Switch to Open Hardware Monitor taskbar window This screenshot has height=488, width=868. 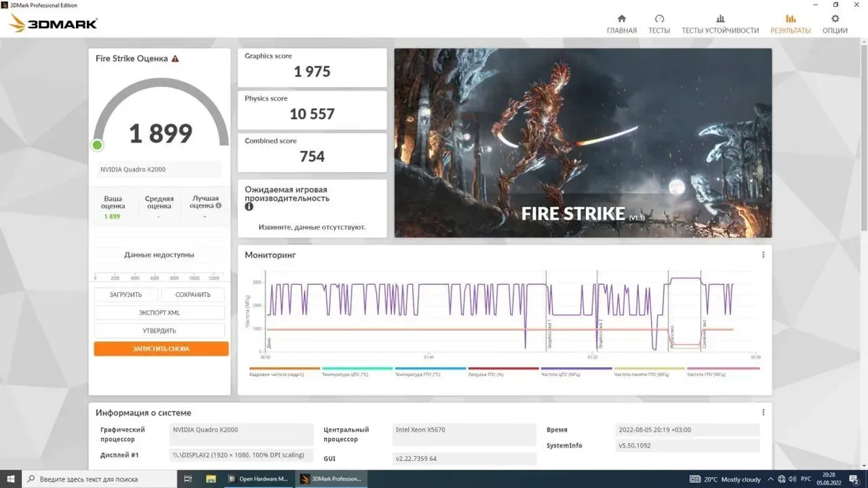(258, 479)
